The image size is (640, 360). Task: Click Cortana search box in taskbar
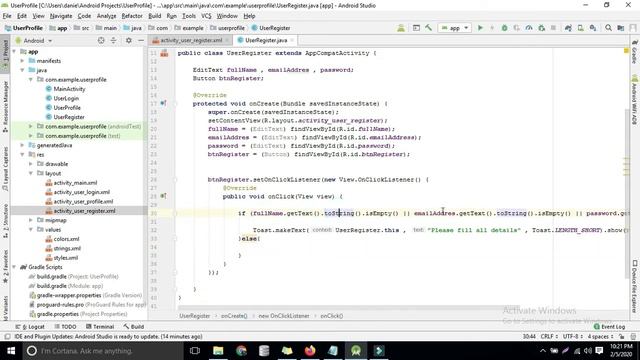(102, 351)
